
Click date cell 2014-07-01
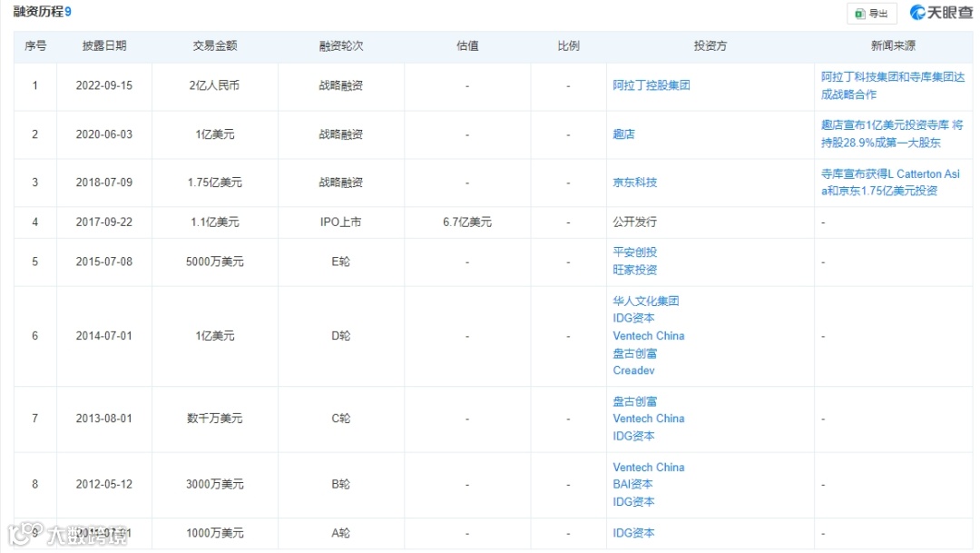click(x=104, y=336)
